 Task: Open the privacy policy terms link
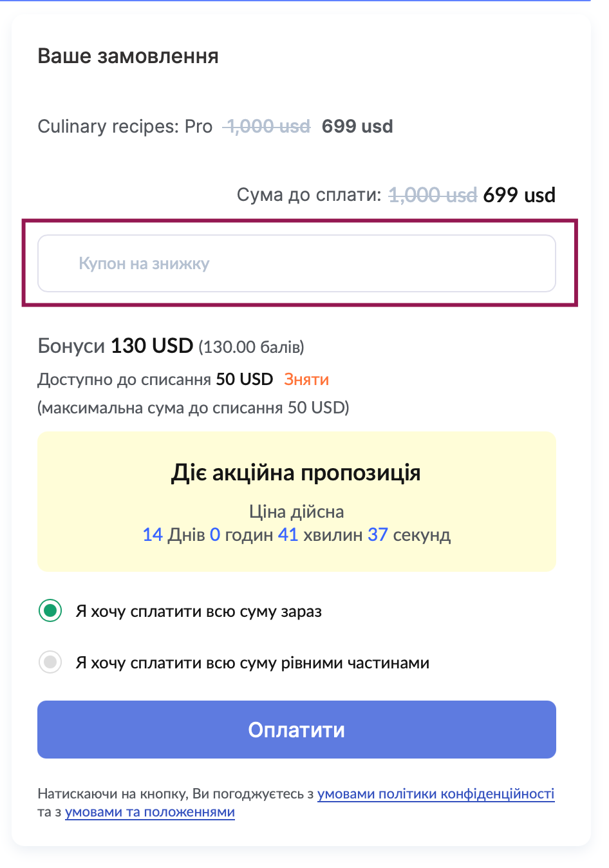436,794
